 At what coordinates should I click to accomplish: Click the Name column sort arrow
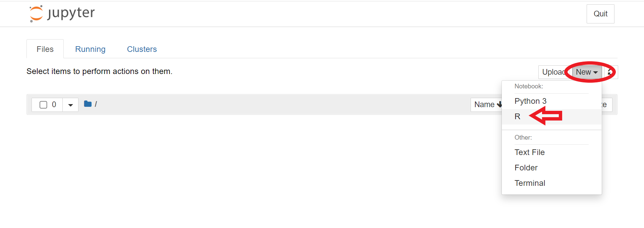[x=499, y=104]
